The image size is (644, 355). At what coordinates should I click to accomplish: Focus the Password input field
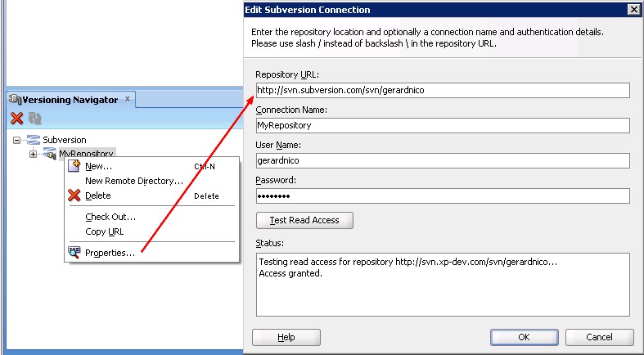tap(442, 196)
